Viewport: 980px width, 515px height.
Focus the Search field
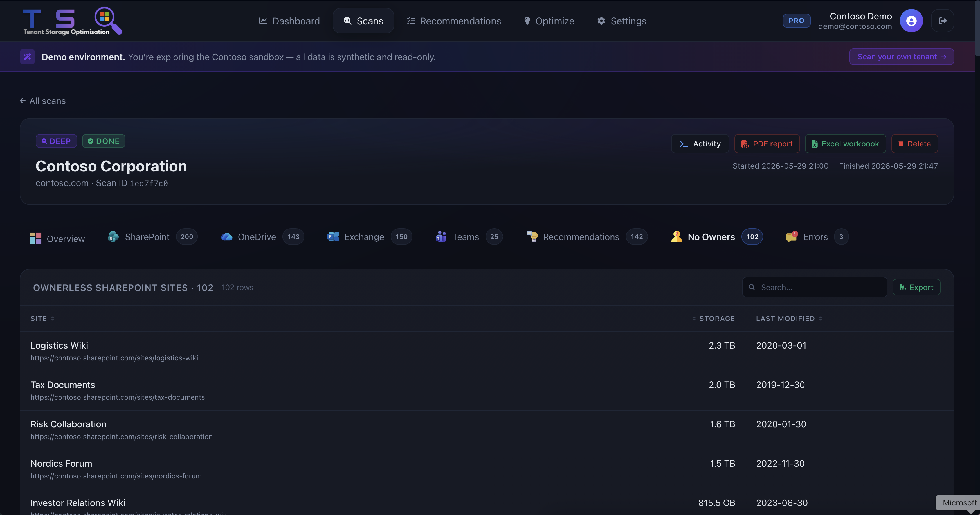[x=815, y=287]
